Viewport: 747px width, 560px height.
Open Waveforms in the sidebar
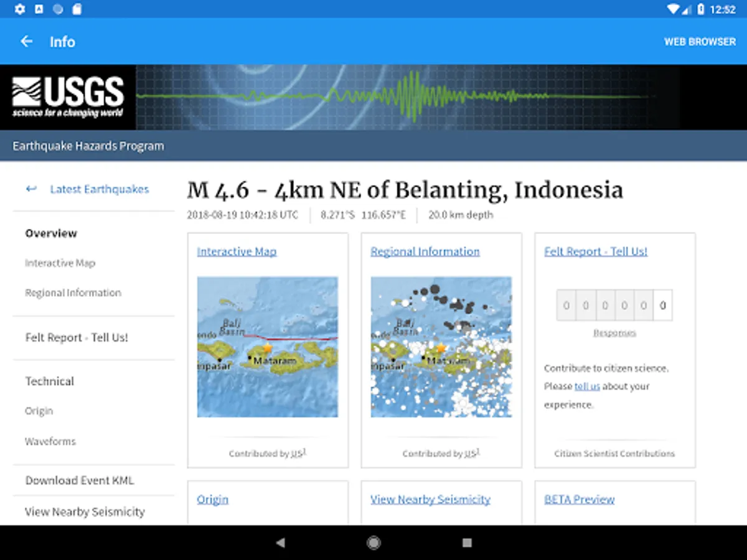tap(50, 442)
